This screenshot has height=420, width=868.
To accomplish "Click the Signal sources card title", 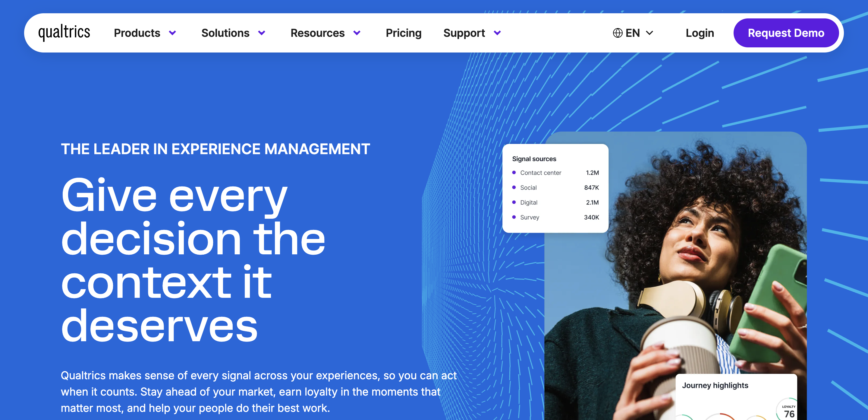I will tap(534, 159).
